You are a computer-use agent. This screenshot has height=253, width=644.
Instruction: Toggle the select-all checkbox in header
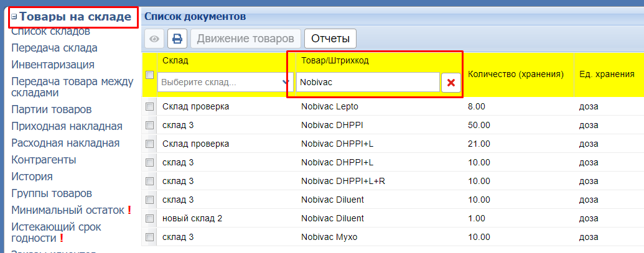[x=149, y=75]
